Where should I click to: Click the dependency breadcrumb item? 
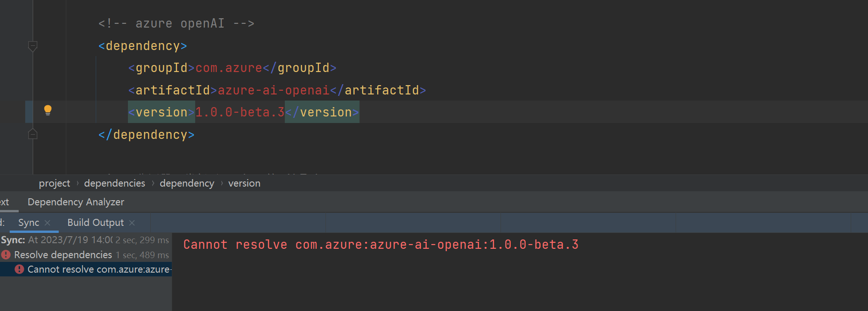187,183
